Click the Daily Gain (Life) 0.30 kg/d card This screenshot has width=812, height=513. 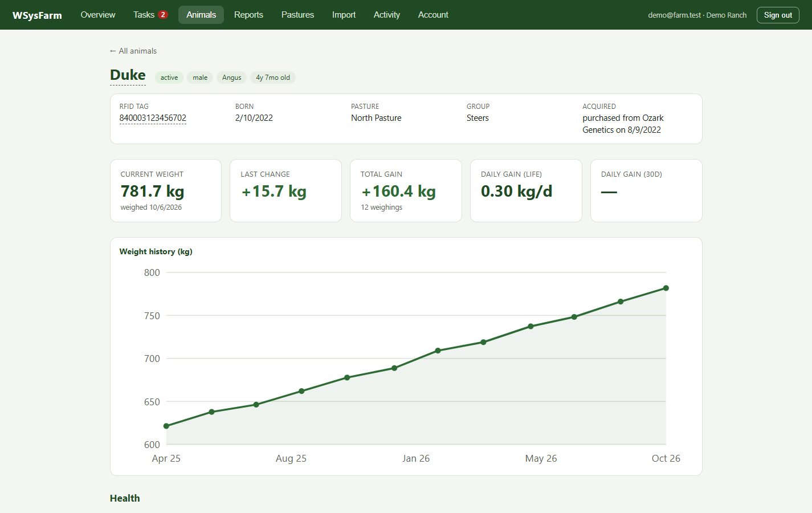526,190
